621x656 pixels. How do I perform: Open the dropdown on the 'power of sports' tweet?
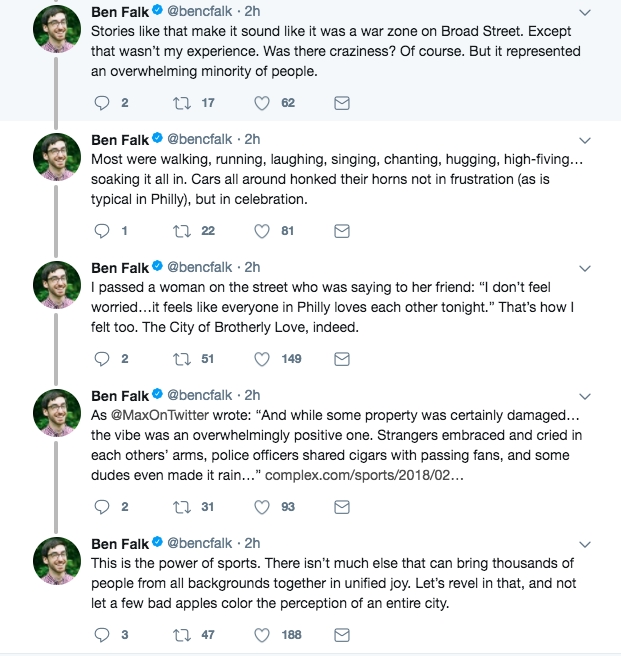click(x=585, y=545)
